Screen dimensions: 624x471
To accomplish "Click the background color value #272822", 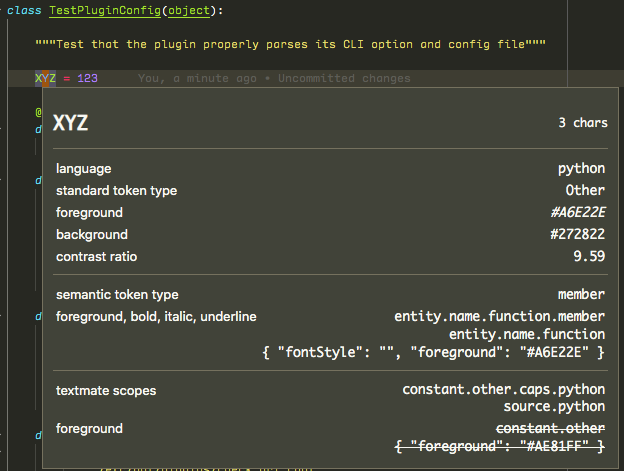I will click(x=577, y=234).
